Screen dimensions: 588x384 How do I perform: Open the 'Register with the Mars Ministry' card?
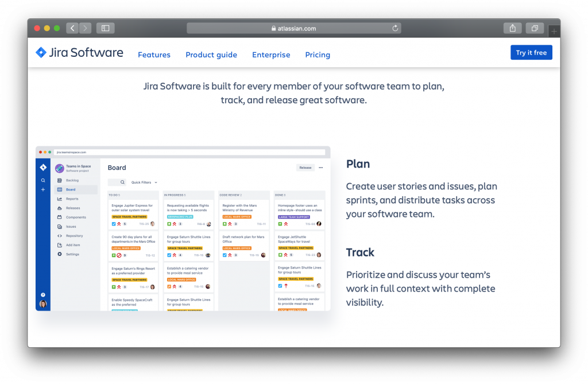pos(243,215)
